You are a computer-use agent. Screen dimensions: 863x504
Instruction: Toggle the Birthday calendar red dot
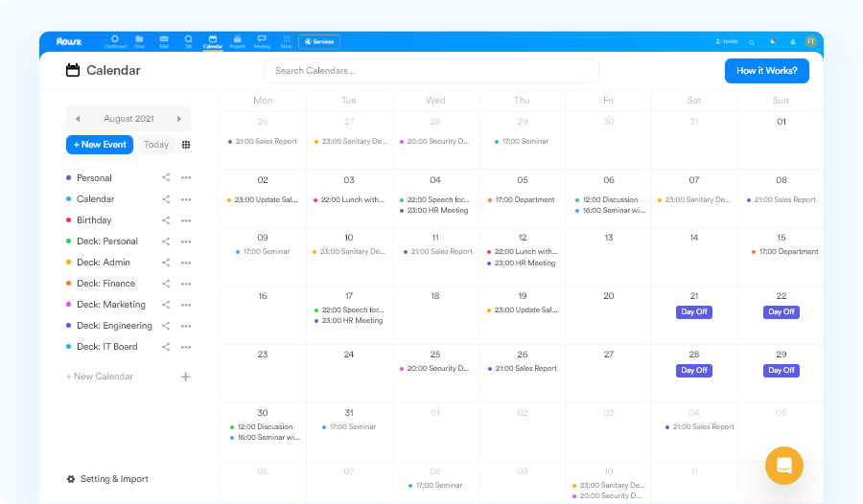coord(68,220)
